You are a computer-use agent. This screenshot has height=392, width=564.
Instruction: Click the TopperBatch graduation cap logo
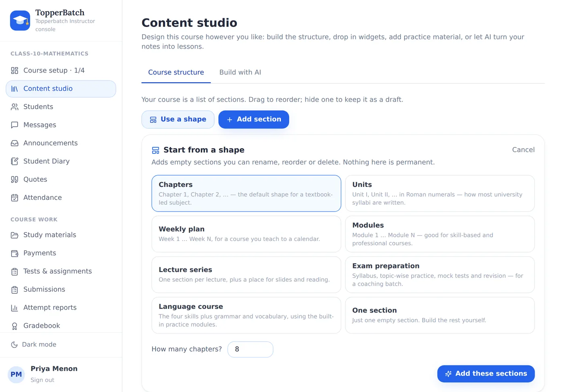point(20,21)
